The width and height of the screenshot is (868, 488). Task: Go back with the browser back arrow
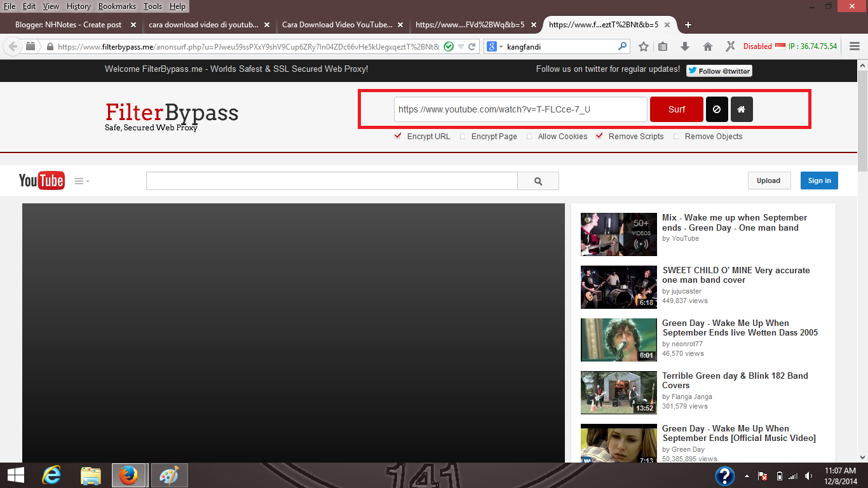point(13,46)
